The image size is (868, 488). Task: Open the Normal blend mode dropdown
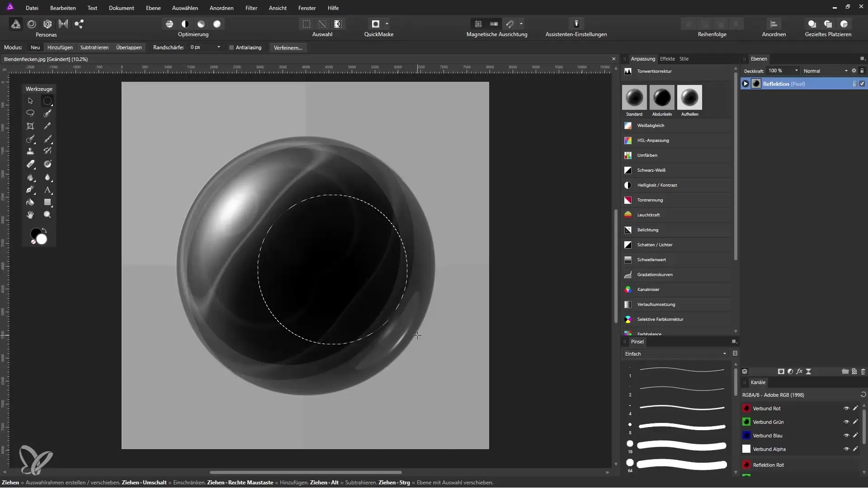pos(826,71)
